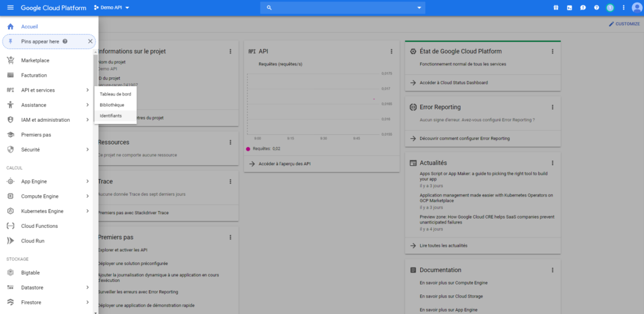Select Identifiants in the API submenu
The height and width of the screenshot is (314, 644).
[x=111, y=116]
